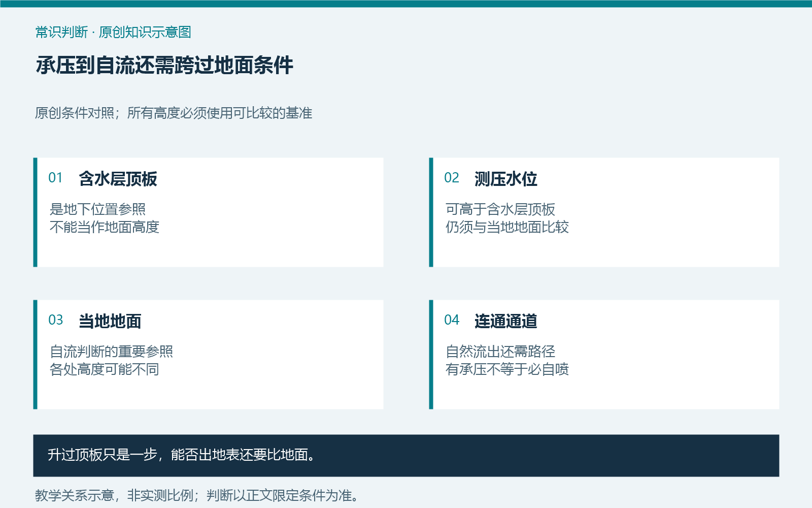
Task: Click the line 不能当作地面高度
Action: (x=105, y=227)
